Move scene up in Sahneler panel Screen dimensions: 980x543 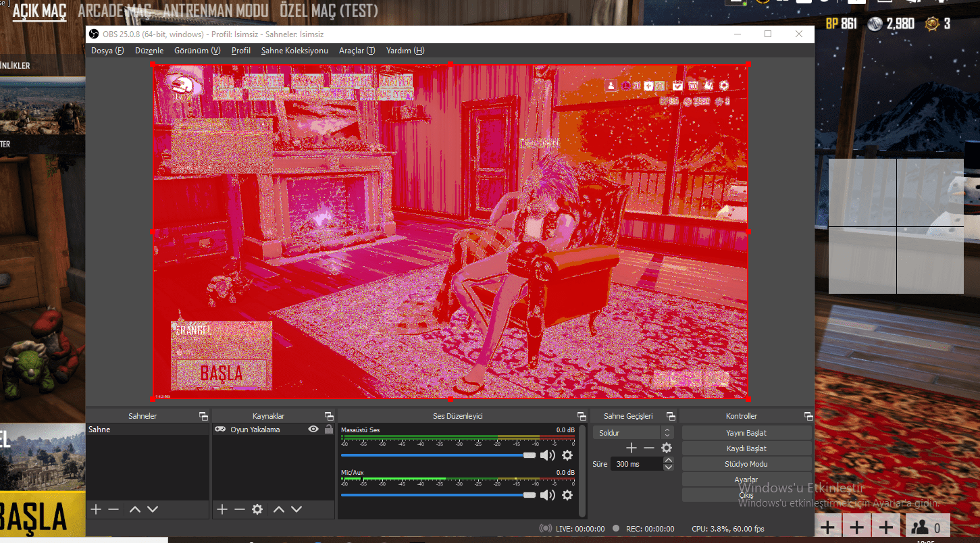135,509
